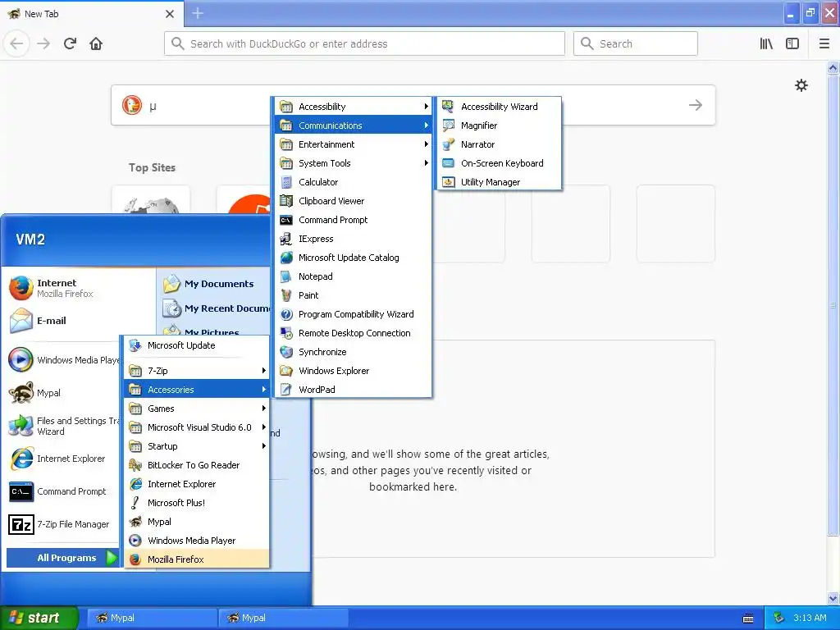This screenshot has width=840, height=630.
Task: Close the New Tab tab
Action: coord(169,14)
